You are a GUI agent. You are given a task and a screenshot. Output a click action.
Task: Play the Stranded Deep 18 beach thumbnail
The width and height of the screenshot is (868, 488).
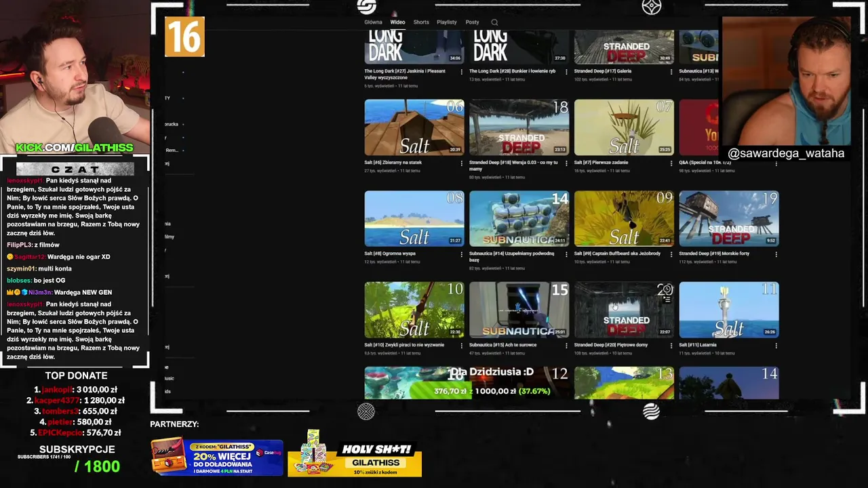pyautogui.click(x=519, y=127)
